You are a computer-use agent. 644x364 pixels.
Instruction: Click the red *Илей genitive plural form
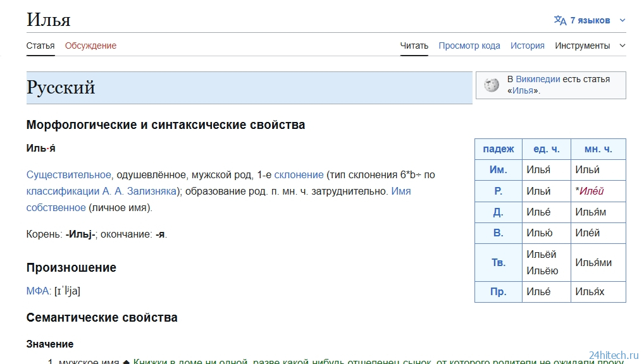[x=591, y=191]
